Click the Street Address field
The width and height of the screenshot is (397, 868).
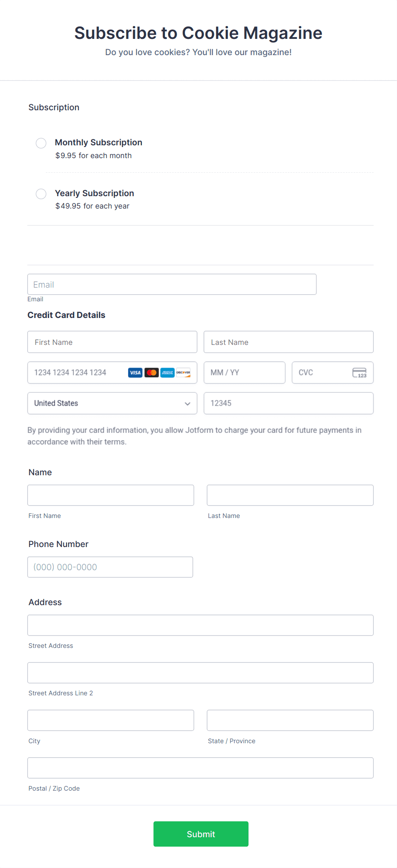pos(201,625)
